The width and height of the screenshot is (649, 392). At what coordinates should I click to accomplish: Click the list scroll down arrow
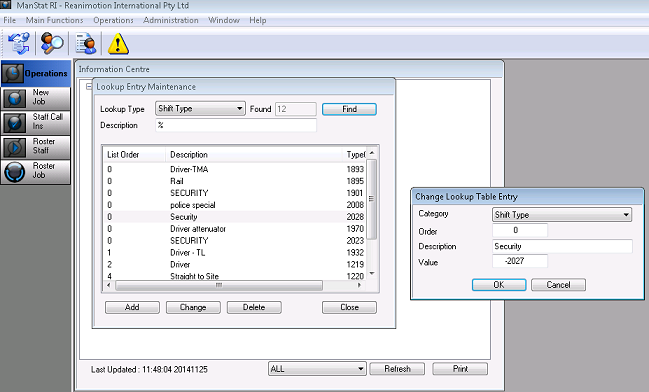pos(372,274)
